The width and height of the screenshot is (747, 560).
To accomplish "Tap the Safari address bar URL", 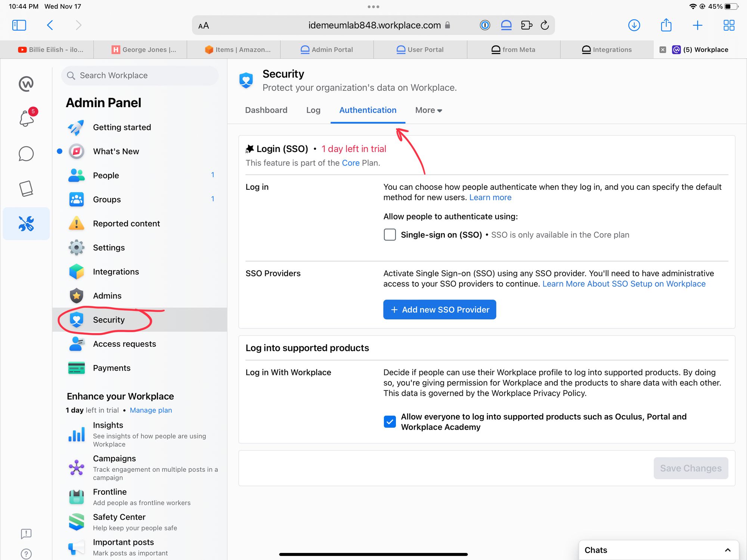I will click(x=375, y=25).
